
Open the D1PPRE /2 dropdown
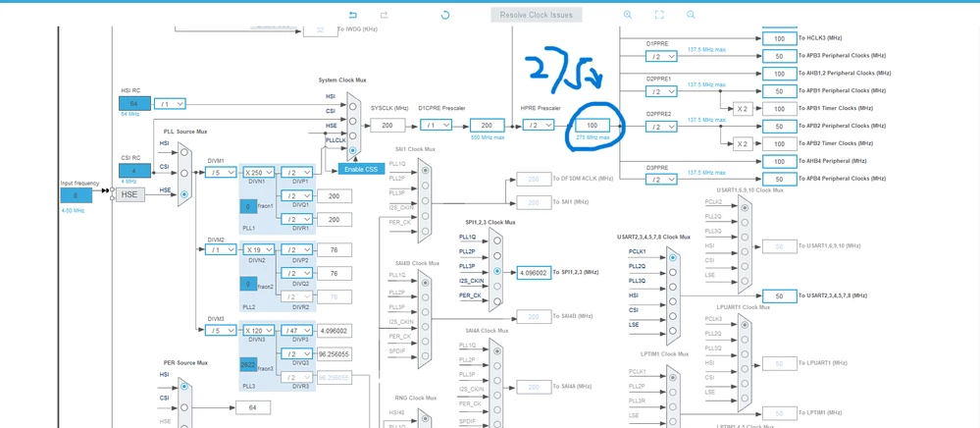point(661,56)
